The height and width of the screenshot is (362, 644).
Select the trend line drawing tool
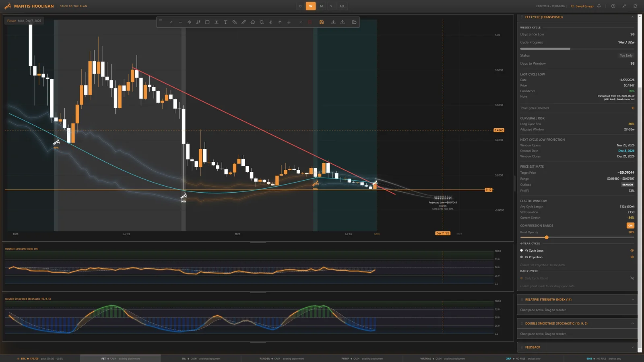click(171, 22)
